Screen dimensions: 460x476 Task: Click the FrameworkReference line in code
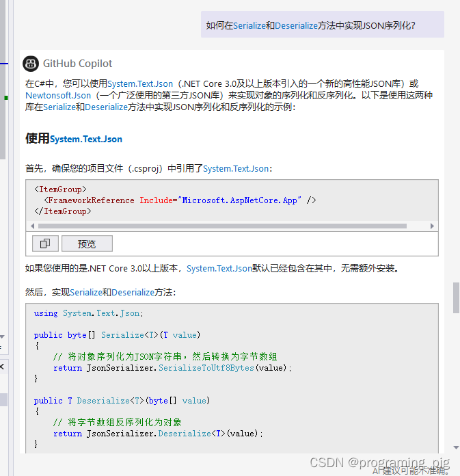coord(180,200)
